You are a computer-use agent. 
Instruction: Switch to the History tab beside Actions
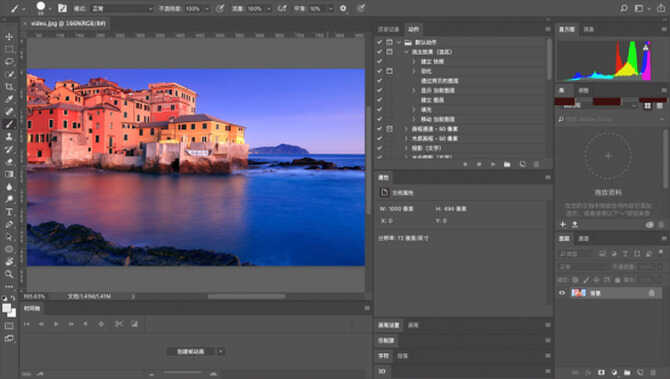(388, 29)
